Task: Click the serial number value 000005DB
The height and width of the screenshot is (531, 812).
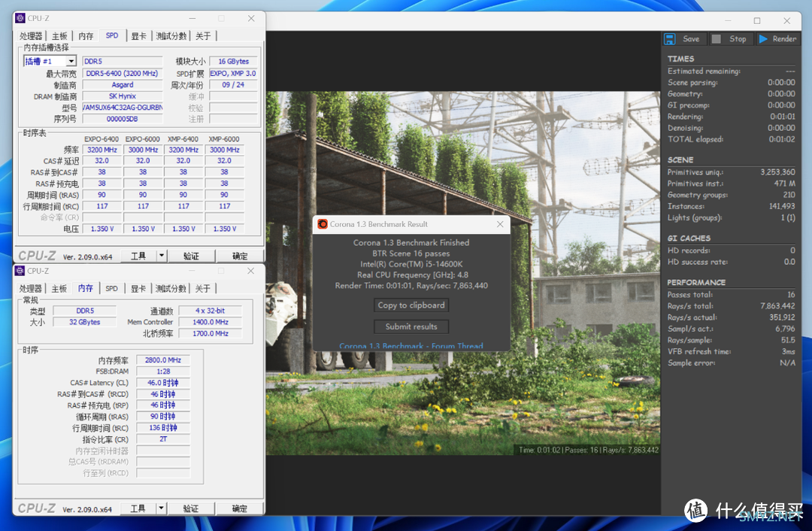Action: (123, 119)
